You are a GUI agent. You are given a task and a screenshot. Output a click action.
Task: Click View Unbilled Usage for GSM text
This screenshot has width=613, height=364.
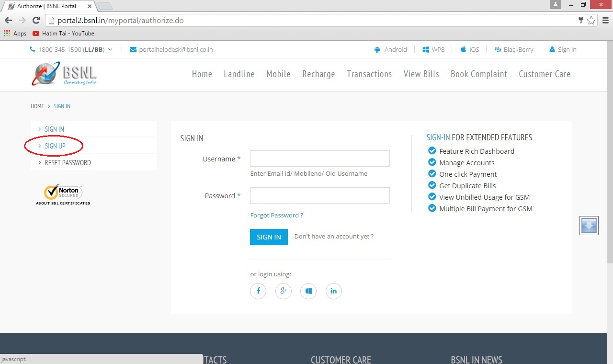pos(484,197)
